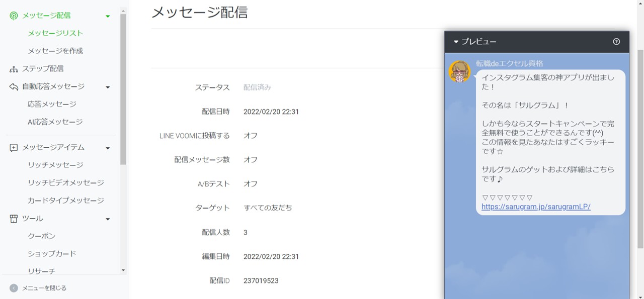Collapse the 自動応答メッセージ section arrow
The height and width of the screenshot is (299, 644).
(108, 87)
